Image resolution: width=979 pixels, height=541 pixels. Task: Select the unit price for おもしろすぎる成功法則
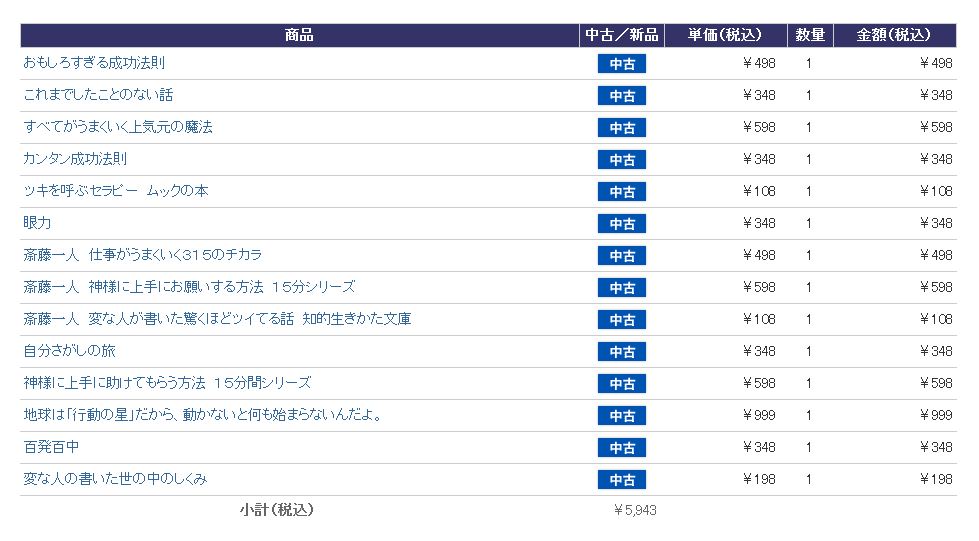pyautogui.click(x=759, y=63)
